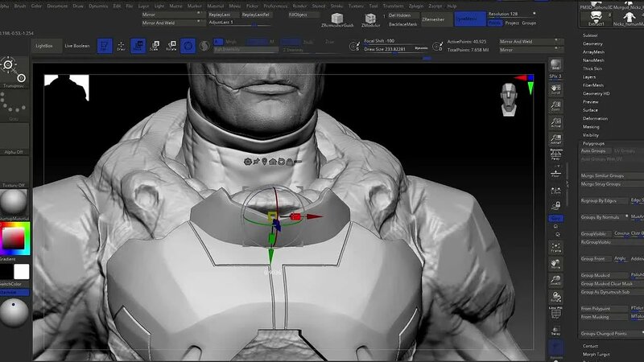Open ZRemesherGuide brush icon
Screen dimensions: 644x362
coord(337,19)
